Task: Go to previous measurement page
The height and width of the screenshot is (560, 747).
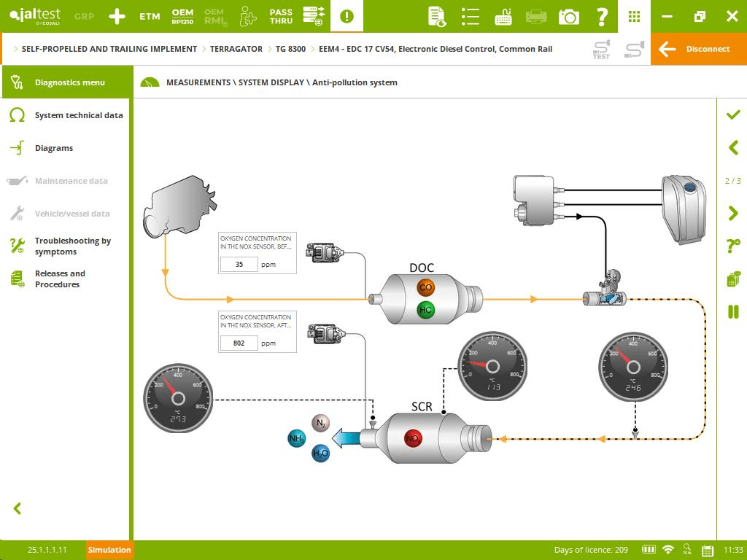Action: coord(733,148)
